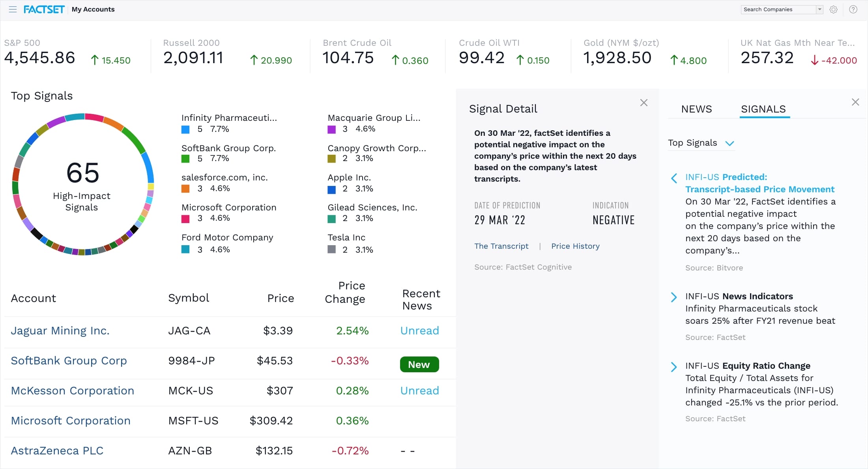
Task: Sort by the Price Change column header
Action: pyautogui.click(x=346, y=292)
